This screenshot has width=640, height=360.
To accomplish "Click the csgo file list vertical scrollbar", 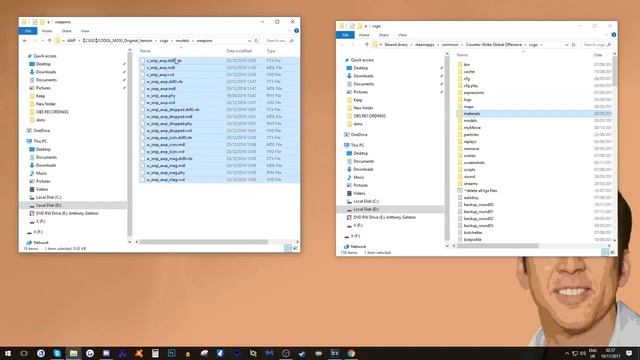I will point(615,71).
